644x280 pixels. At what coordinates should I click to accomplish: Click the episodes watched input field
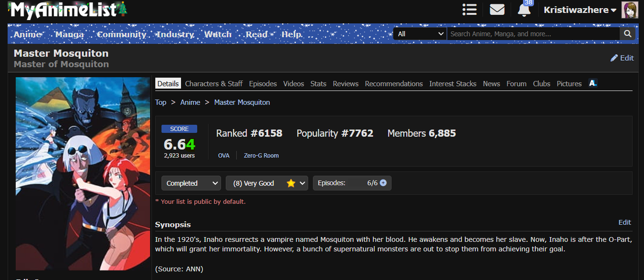359,183
